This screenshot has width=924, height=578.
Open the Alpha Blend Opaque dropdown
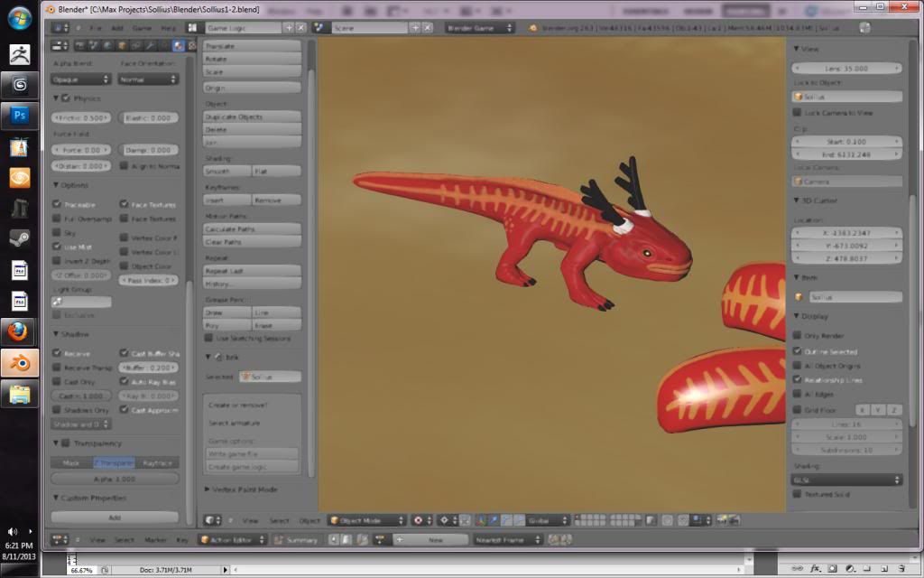coord(80,79)
